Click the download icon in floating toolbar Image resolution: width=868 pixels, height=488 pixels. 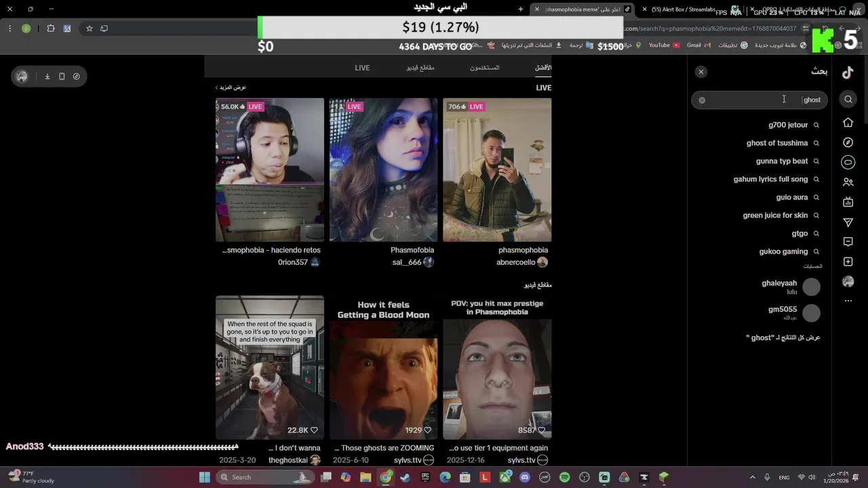(47, 77)
